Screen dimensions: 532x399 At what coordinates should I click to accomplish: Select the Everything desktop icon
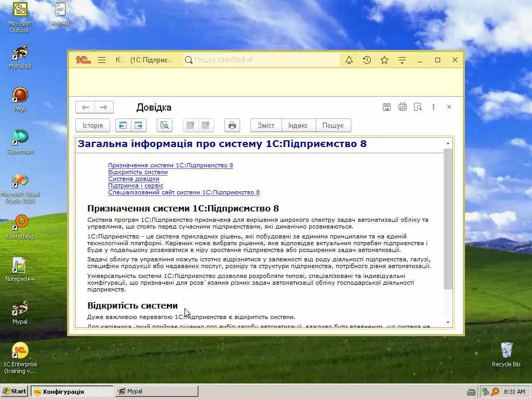tap(20, 227)
